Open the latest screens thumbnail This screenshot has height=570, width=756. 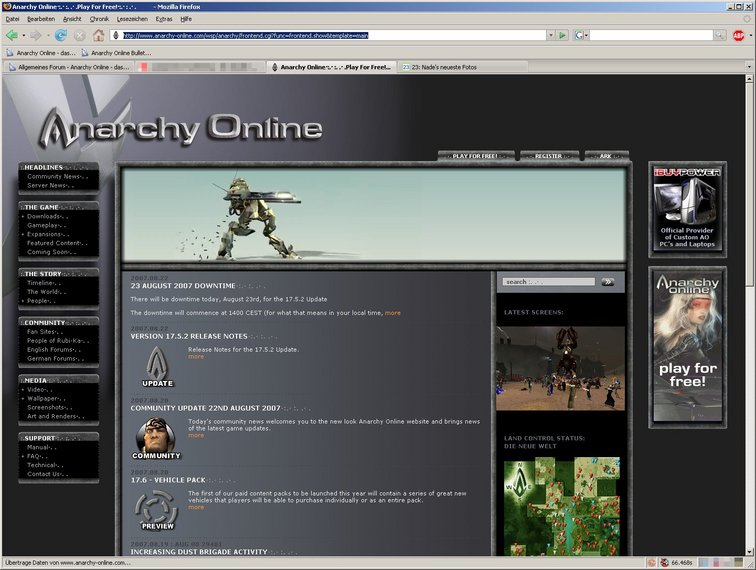[560, 368]
